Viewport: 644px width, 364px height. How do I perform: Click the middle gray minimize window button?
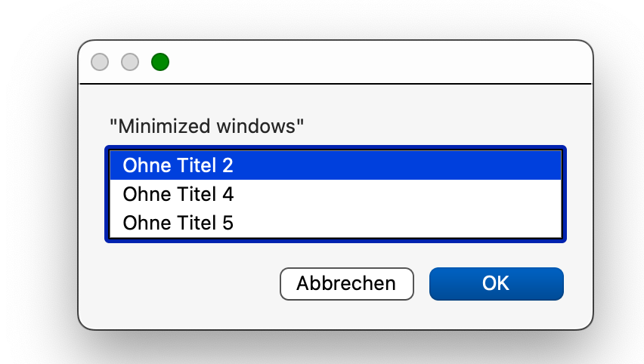click(130, 62)
